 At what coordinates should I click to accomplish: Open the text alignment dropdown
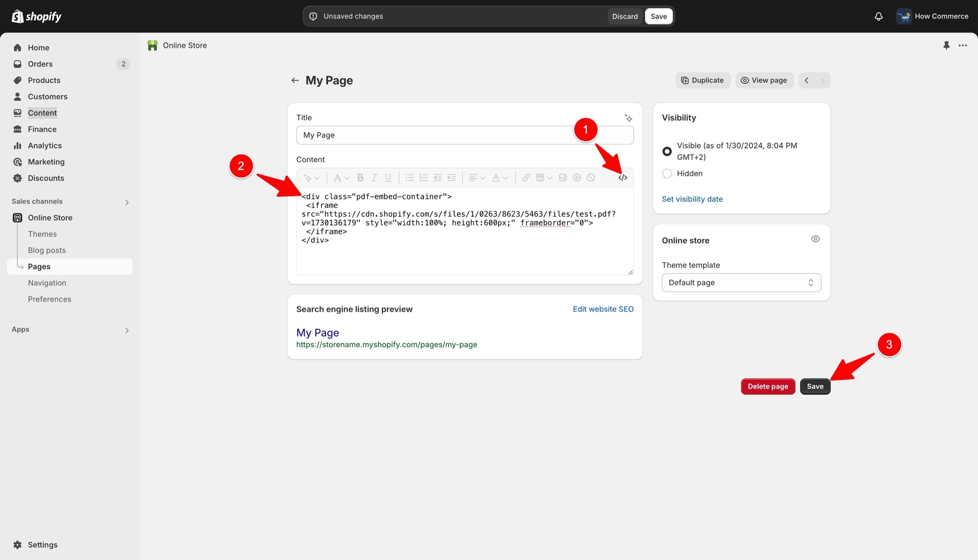coord(477,178)
